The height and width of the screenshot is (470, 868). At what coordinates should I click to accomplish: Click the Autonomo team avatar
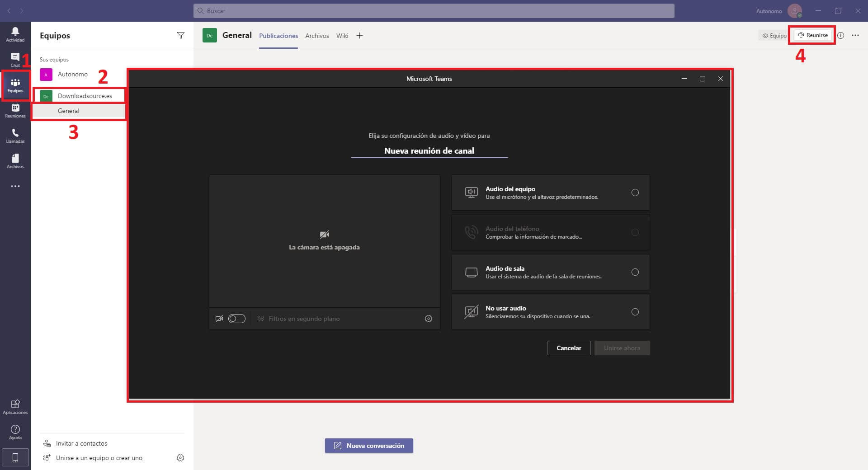[x=46, y=74]
